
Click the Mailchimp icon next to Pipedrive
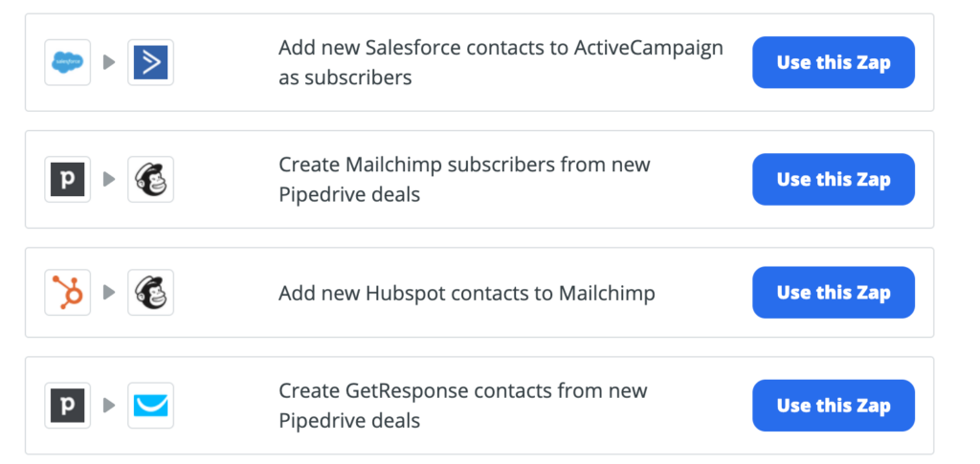coord(150,180)
